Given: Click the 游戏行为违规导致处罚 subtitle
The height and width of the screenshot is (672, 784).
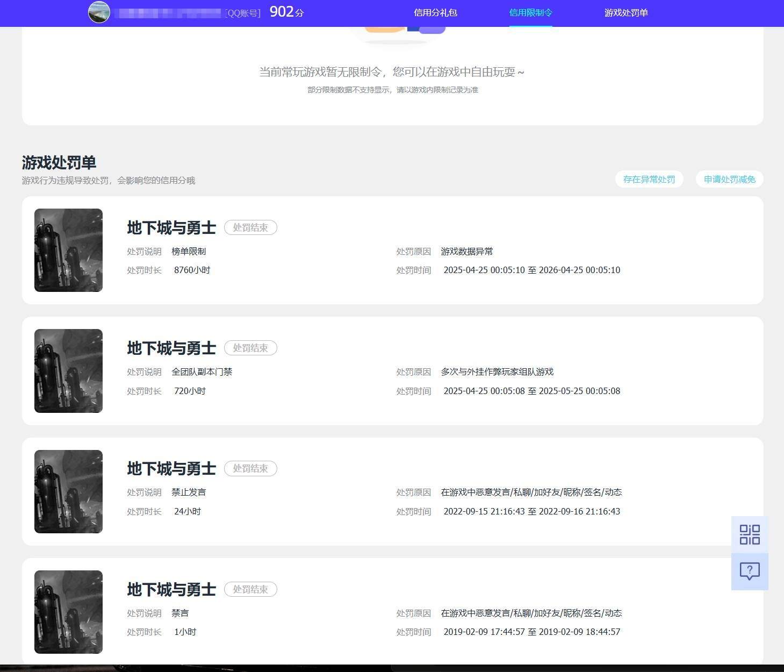Looking at the screenshot, I should point(109,181).
